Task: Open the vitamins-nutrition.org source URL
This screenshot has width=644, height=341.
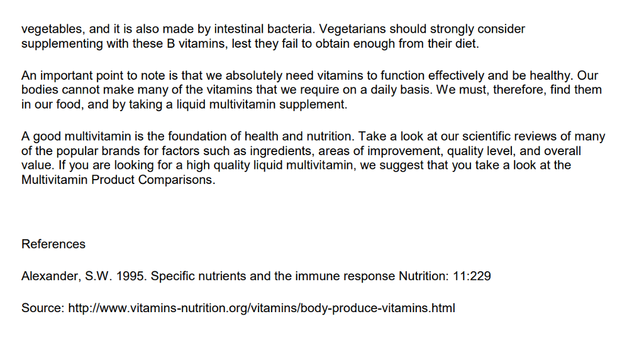Action: (261, 308)
